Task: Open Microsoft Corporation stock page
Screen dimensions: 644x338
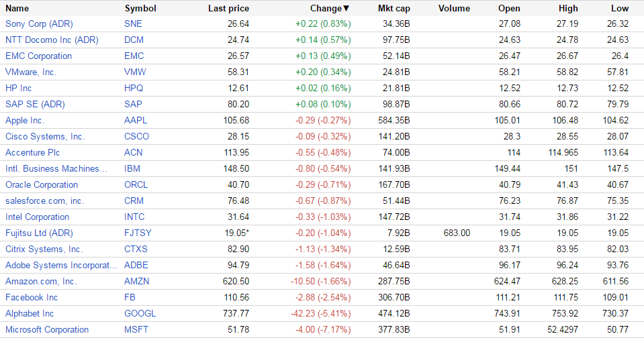Action: click(47, 329)
